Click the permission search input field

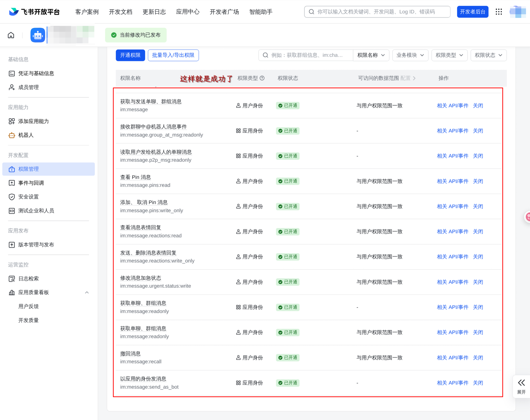tap(306, 55)
